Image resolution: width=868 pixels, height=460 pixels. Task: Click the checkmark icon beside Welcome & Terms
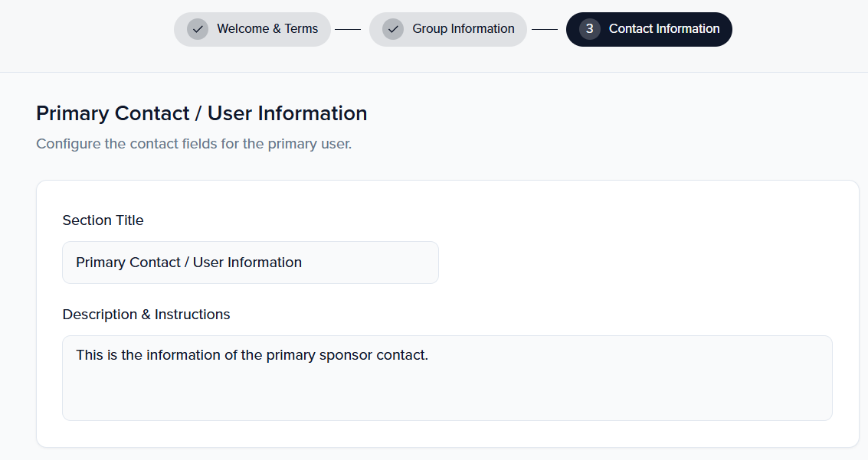click(198, 29)
